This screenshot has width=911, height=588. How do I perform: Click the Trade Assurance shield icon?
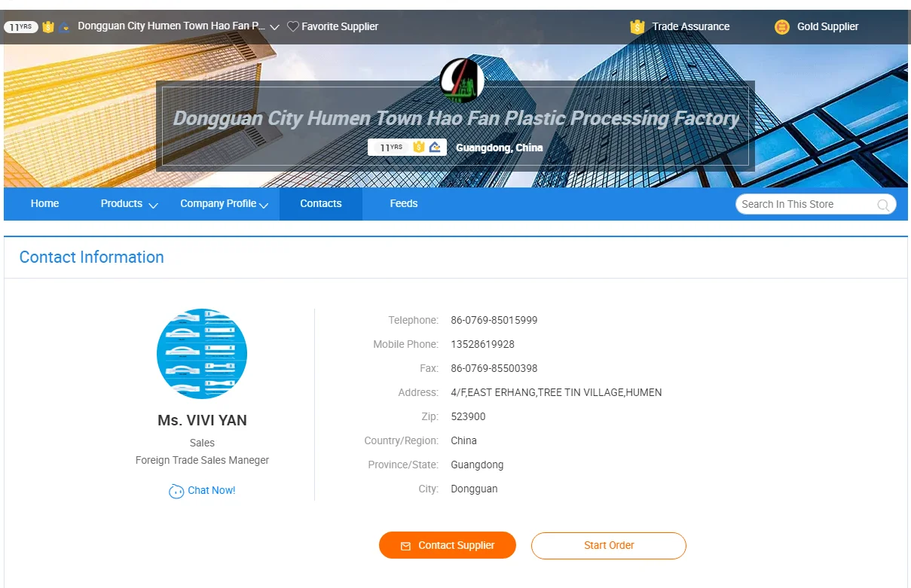click(637, 26)
